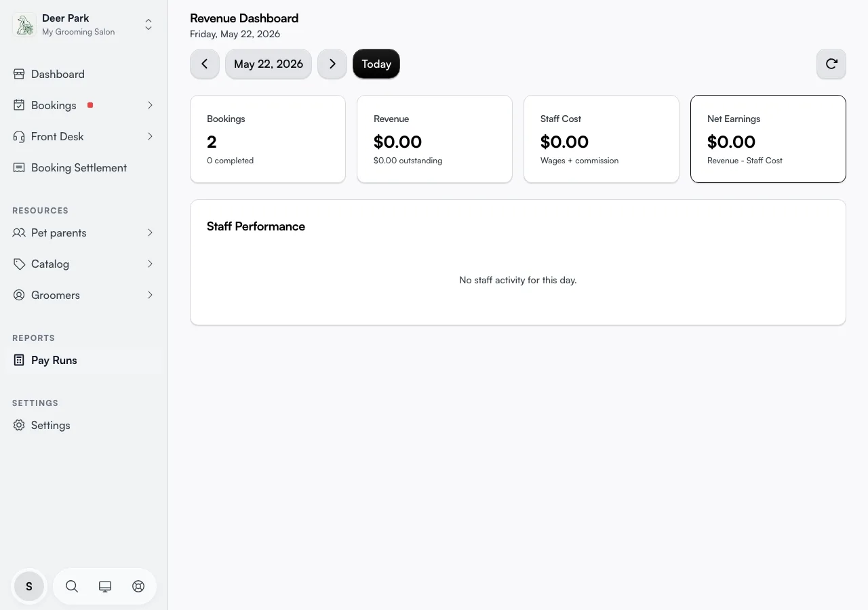The width and height of the screenshot is (868, 610).
Task: Click the 'Wages + commission' text
Action: coord(579,161)
